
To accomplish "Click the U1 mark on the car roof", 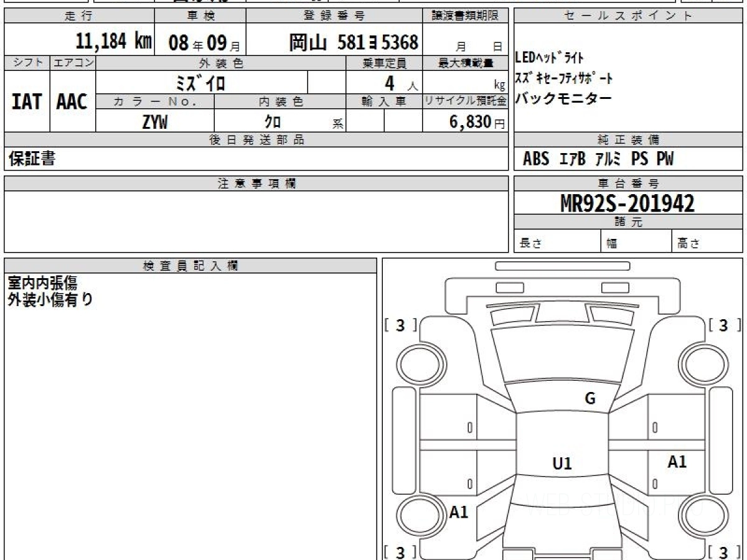I will (561, 464).
